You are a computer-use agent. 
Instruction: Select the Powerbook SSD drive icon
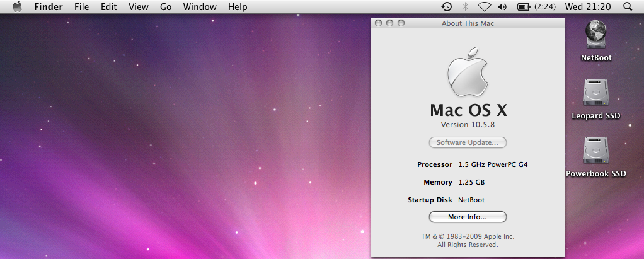595,150
